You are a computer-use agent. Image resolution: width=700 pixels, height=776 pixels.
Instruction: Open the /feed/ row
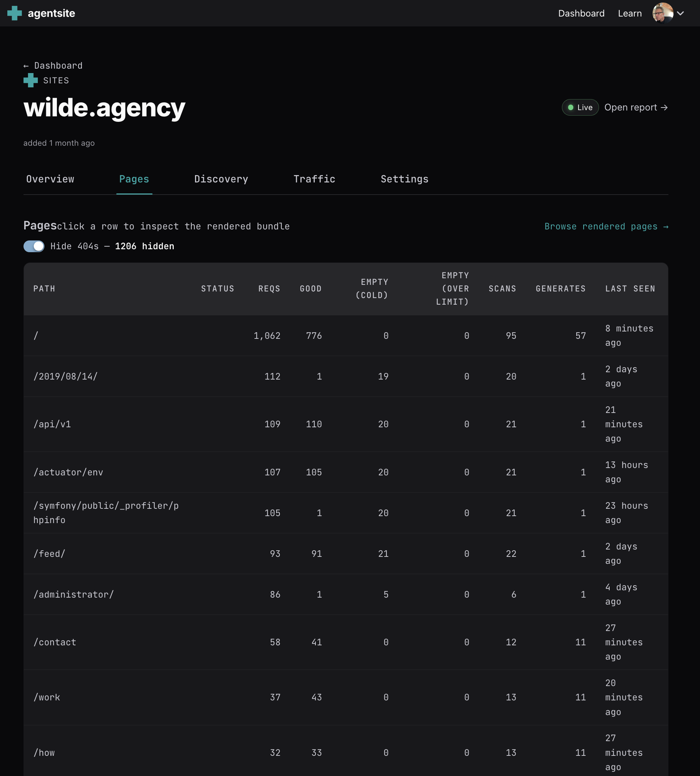click(346, 554)
